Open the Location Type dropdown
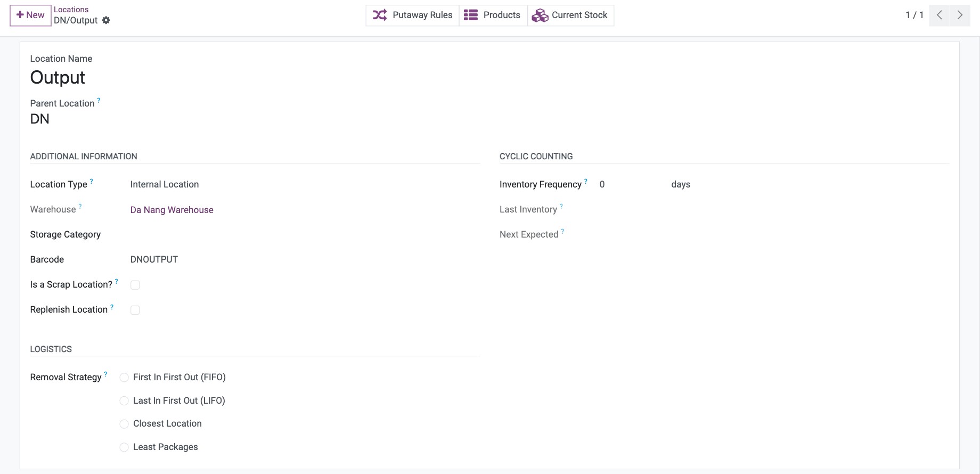The image size is (980, 474). [x=305, y=184]
